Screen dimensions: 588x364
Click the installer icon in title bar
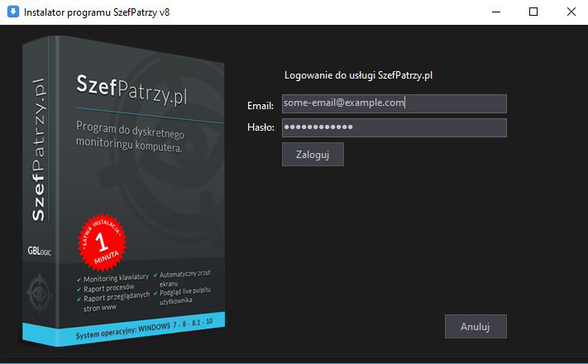[12, 12]
